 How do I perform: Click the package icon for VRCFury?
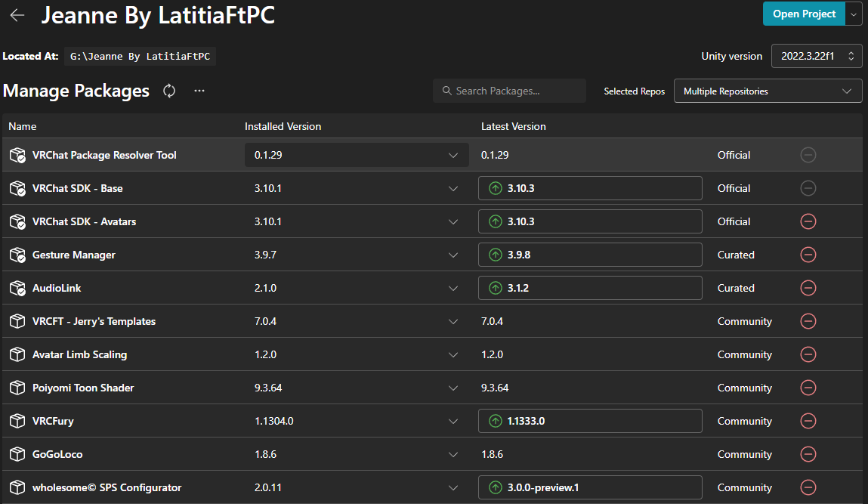[x=17, y=421]
